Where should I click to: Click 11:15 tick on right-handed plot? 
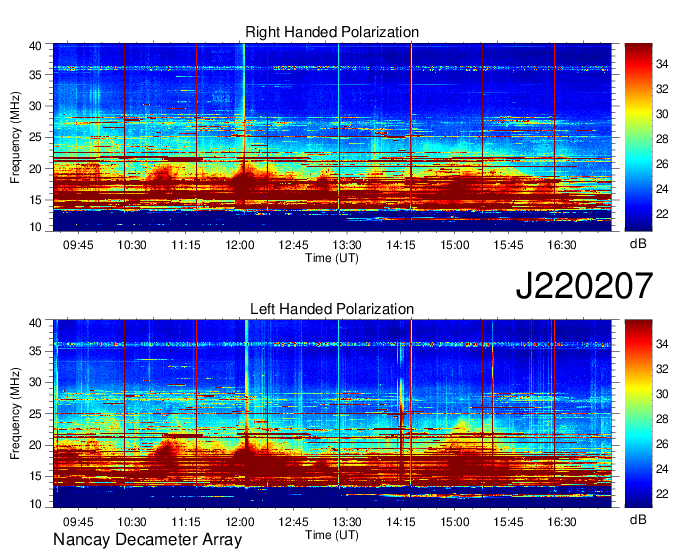point(186,245)
